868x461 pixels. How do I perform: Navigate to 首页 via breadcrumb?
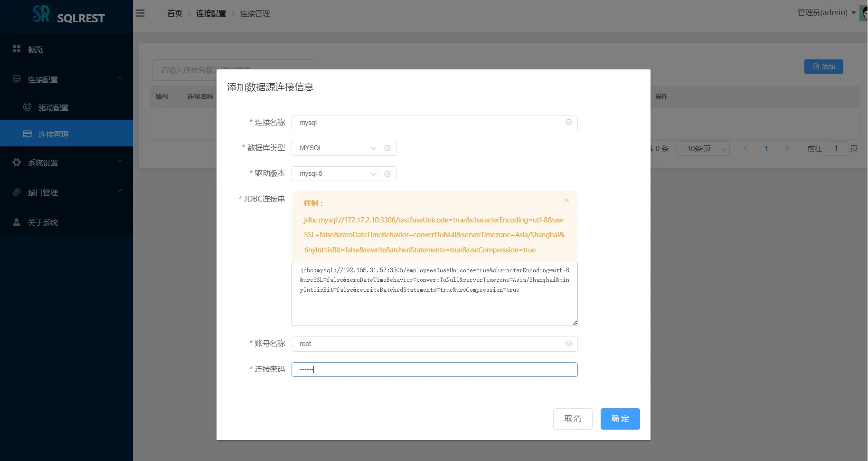pos(174,13)
